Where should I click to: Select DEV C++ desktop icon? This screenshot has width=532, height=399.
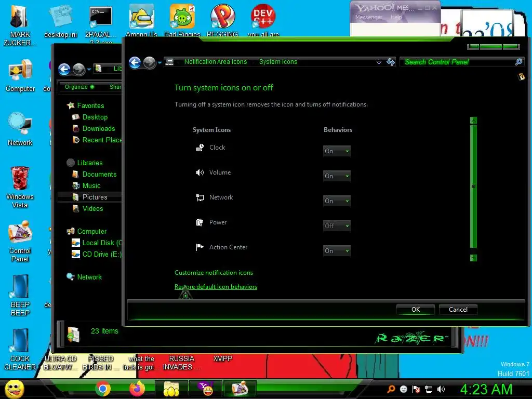[x=263, y=20]
